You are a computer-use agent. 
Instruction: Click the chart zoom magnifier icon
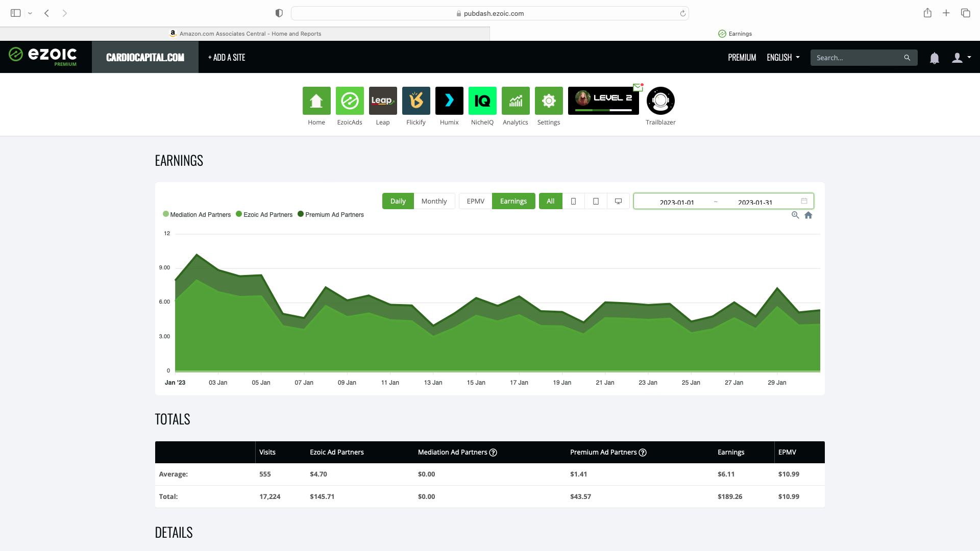coord(795,215)
